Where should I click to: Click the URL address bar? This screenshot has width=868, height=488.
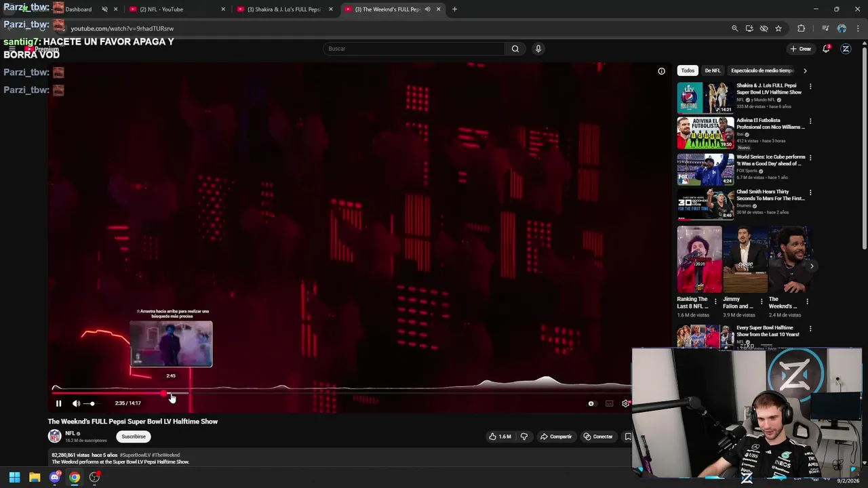tap(393, 28)
